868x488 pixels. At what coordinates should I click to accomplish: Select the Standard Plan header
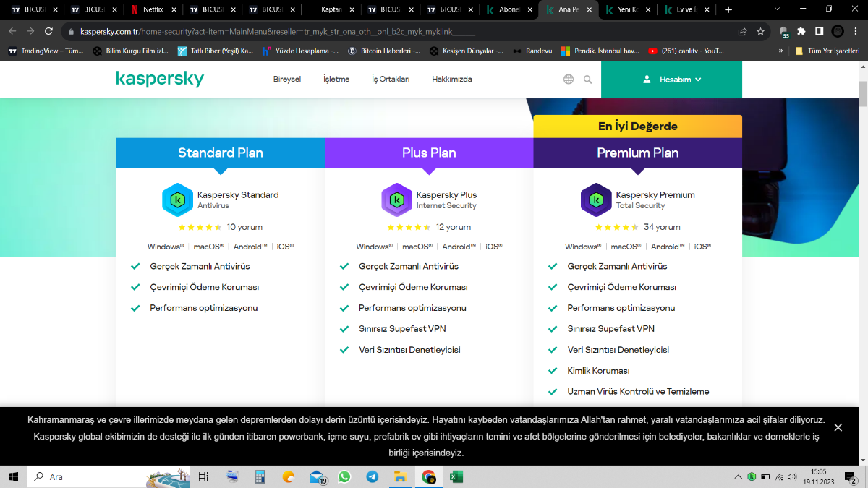(x=221, y=153)
